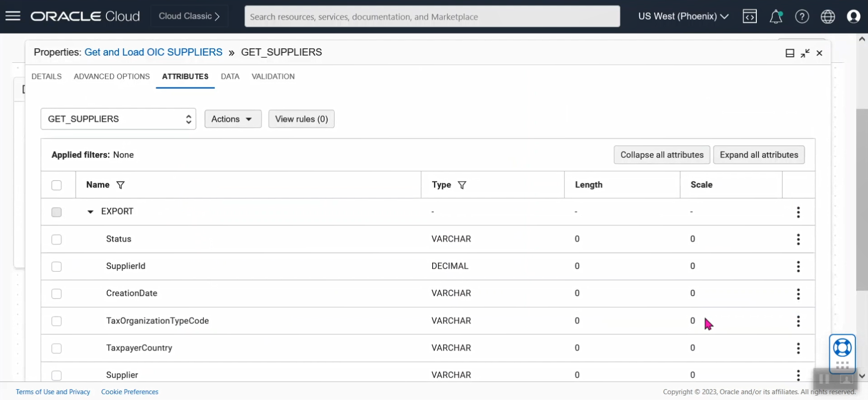
Task: Click the scroll-up arrow of the page scrollbar
Action: [x=862, y=39]
